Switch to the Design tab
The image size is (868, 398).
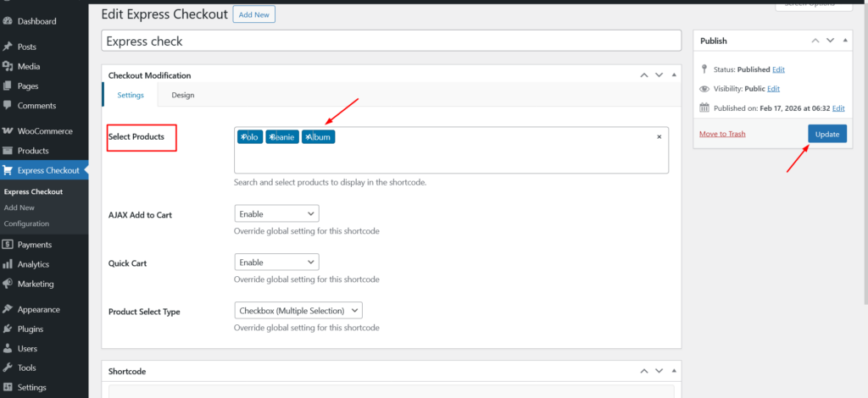(182, 95)
